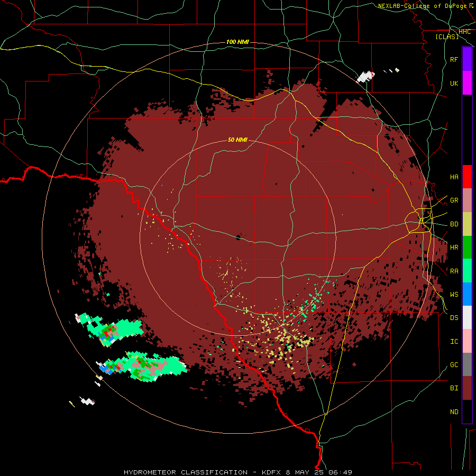Click the HA red legend swatch
Image resolution: width=476 pixels, height=476 pixels.
[x=467, y=177]
